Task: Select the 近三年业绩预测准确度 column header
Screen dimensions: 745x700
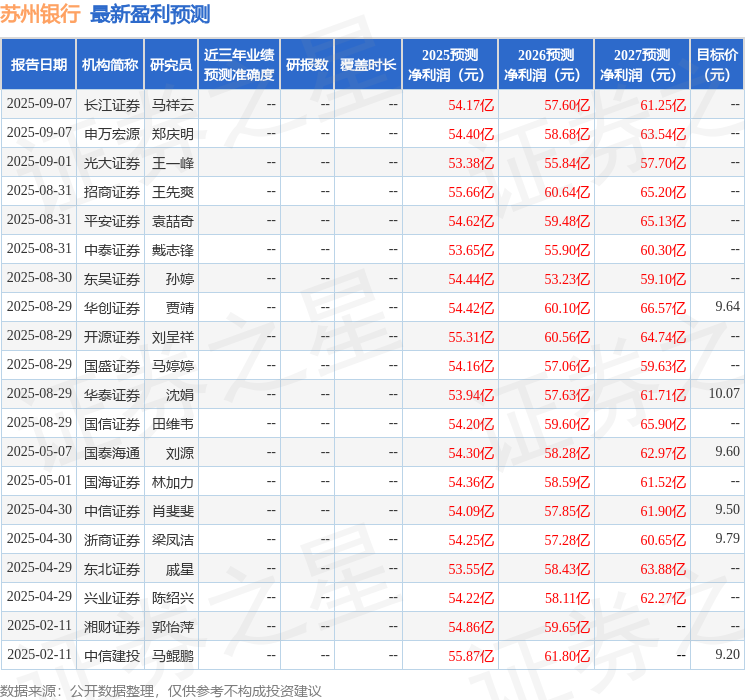Action: tap(238, 65)
